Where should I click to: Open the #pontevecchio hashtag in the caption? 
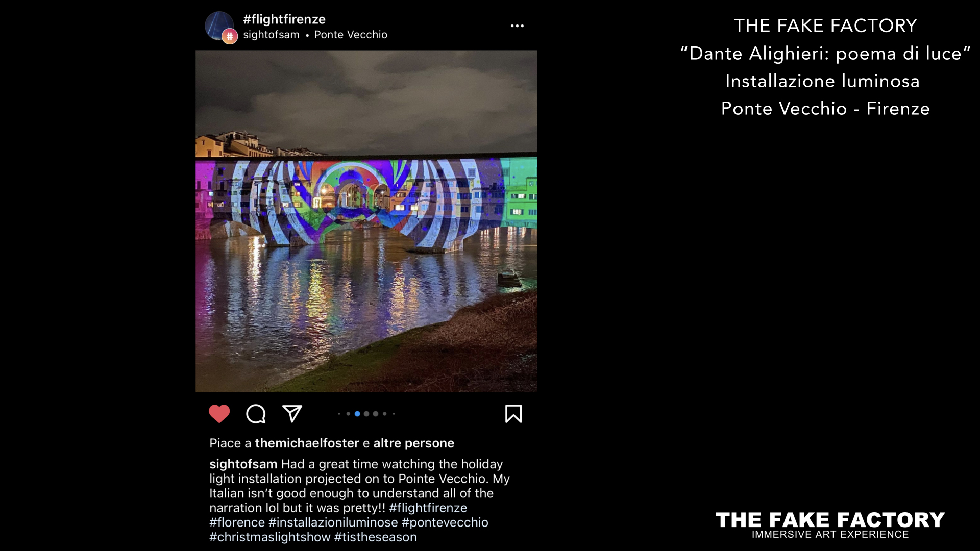445,522
